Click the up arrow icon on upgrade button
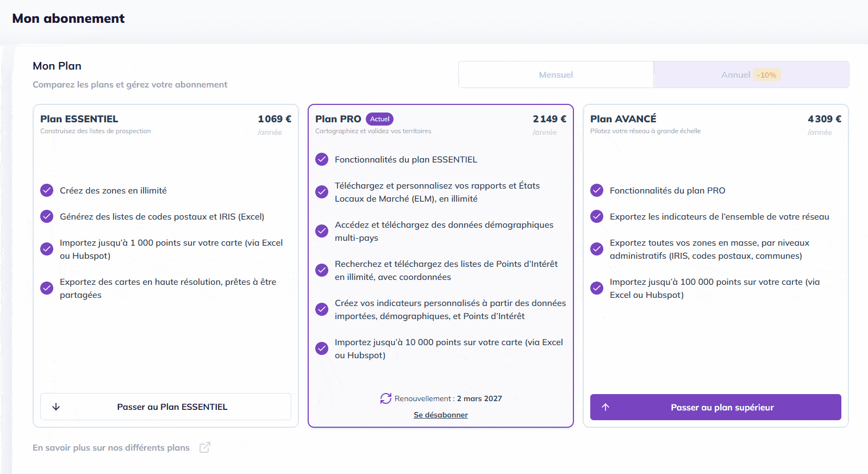868x474 pixels. (605, 407)
